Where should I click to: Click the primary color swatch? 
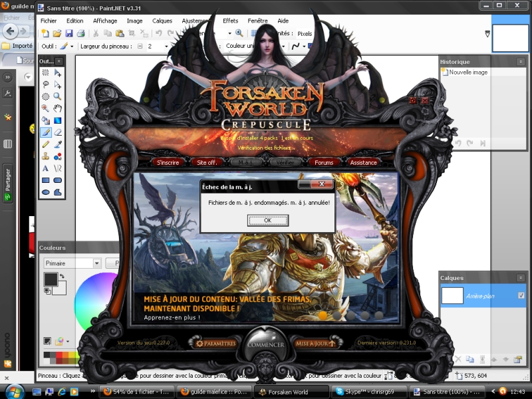coord(51,279)
